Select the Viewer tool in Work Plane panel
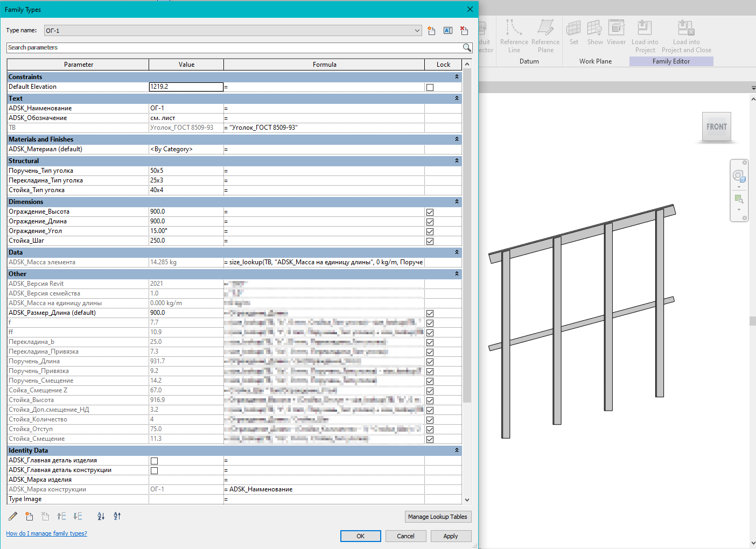Screen dimensions: 756x549 click(616, 33)
